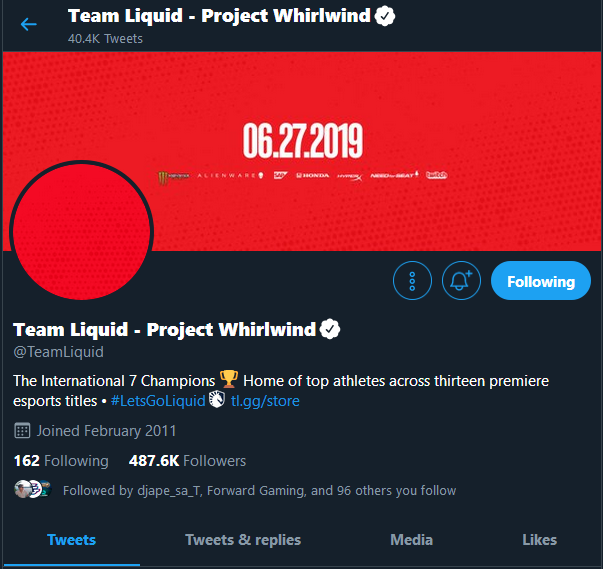Open the Likes tab
This screenshot has width=603, height=569.
tap(539, 540)
